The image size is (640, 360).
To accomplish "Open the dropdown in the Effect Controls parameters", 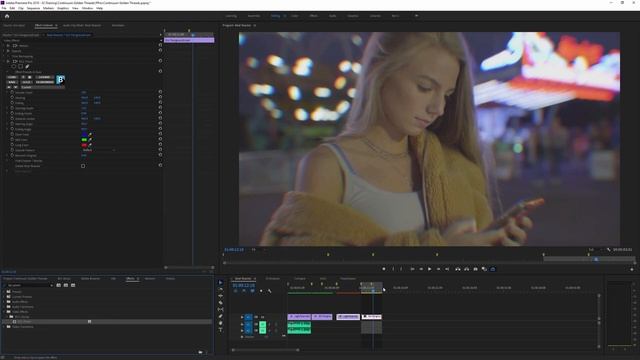I will pos(98,150).
